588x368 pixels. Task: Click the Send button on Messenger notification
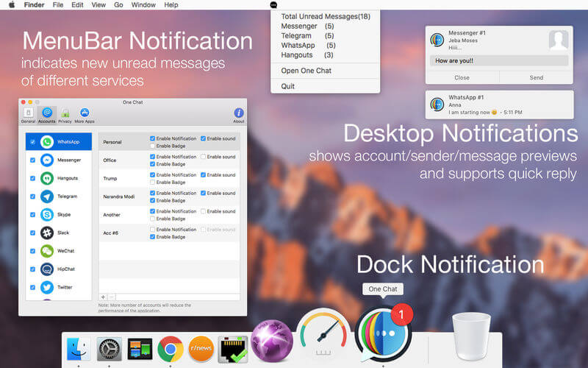pos(537,77)
